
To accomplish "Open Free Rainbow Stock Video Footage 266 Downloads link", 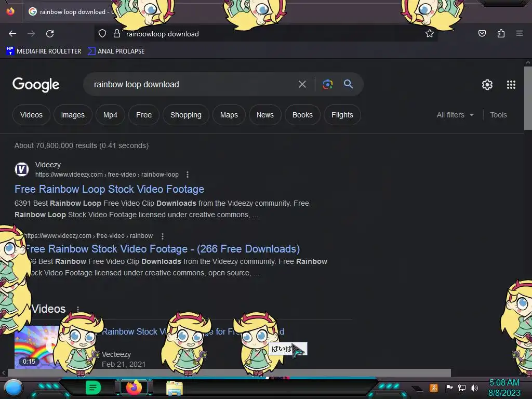I will click(x=162, y=249).
